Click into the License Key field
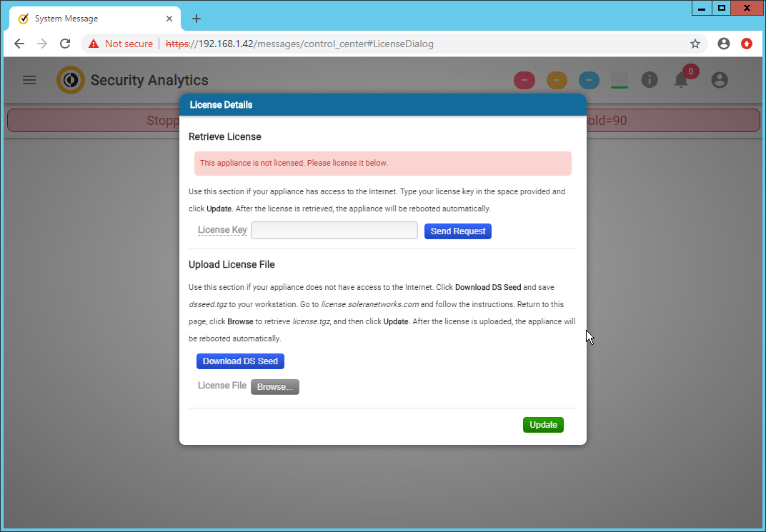The height and width of the screenshot is (532, 766). pos(334,230)
